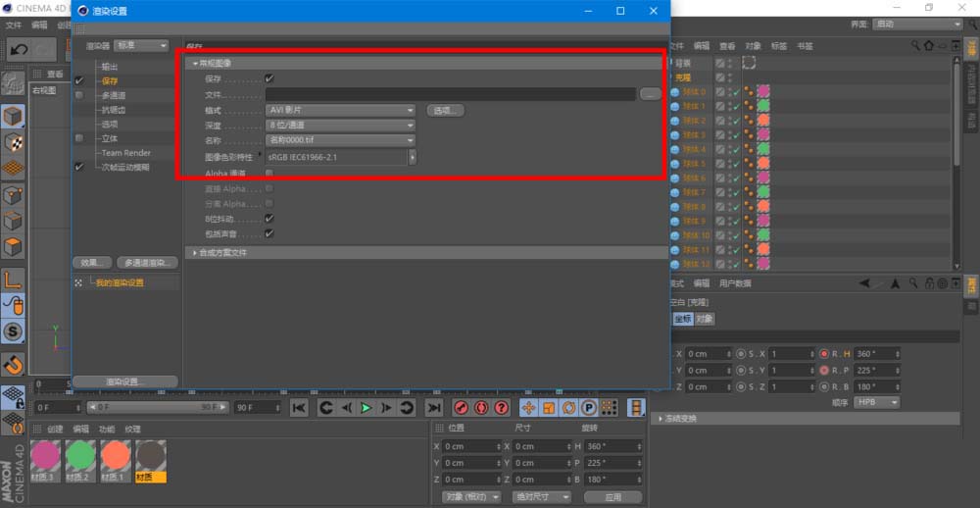The width and height of the screenshot is (980, 508).
Task: Select the Polygons mode cube icon
Action: 13,247
